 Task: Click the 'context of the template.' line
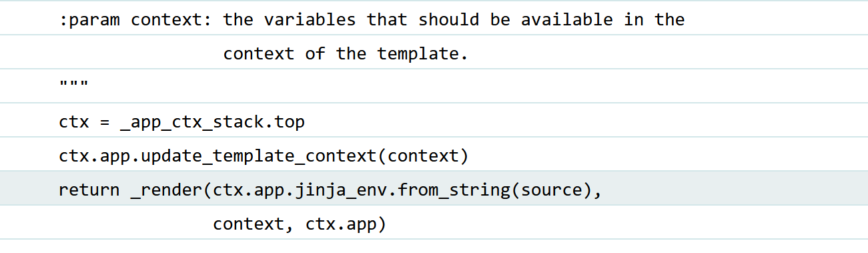[346, 54]
